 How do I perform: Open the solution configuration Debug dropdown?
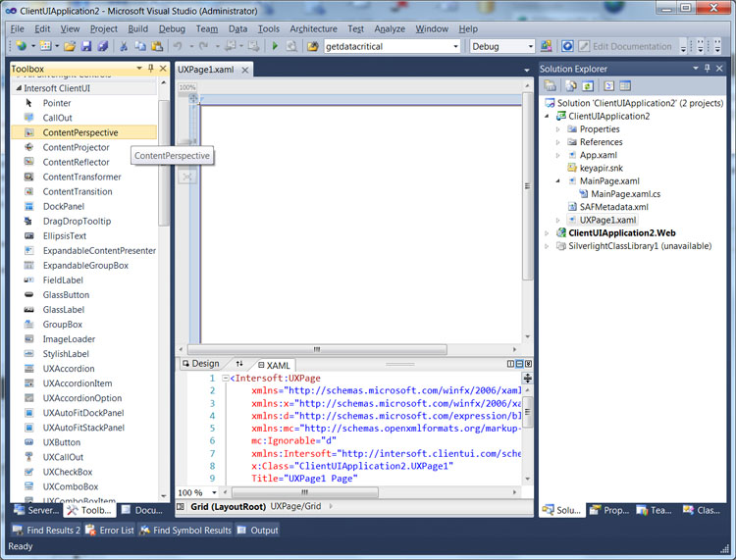530,46
